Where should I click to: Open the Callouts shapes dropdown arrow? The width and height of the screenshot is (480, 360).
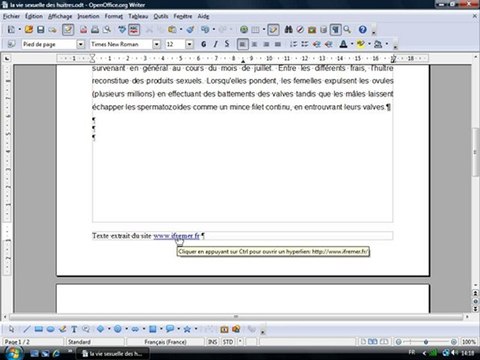pos(178,329)
